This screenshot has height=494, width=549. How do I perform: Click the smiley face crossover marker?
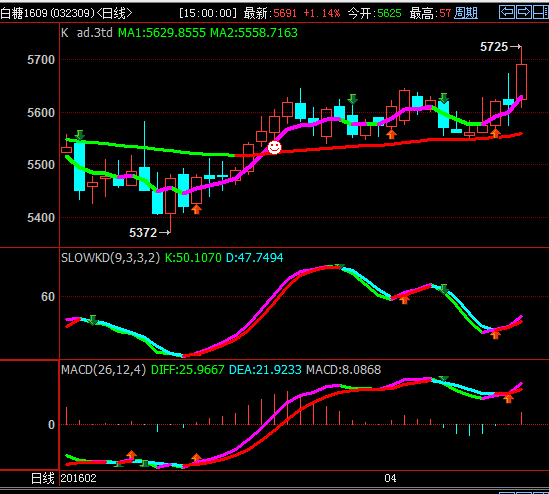pyautogui.click(x=274, y=147)
